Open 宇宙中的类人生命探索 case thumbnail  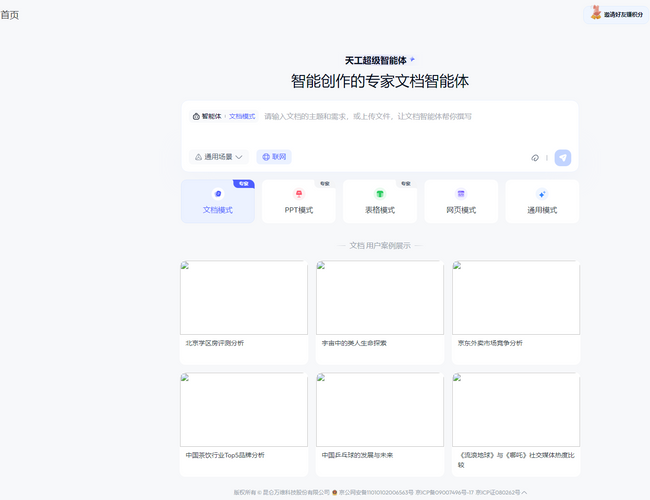pos(380,297)
